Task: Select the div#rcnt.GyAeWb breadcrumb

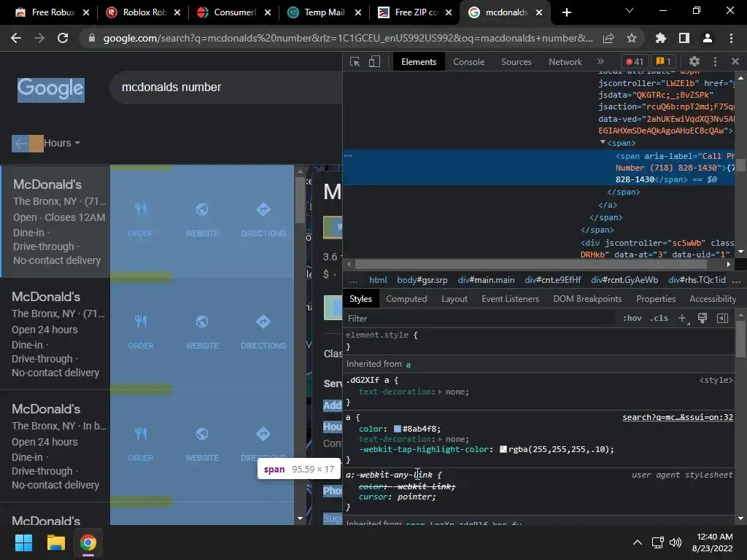Action: pyautogui.click(x=624, y=280)
